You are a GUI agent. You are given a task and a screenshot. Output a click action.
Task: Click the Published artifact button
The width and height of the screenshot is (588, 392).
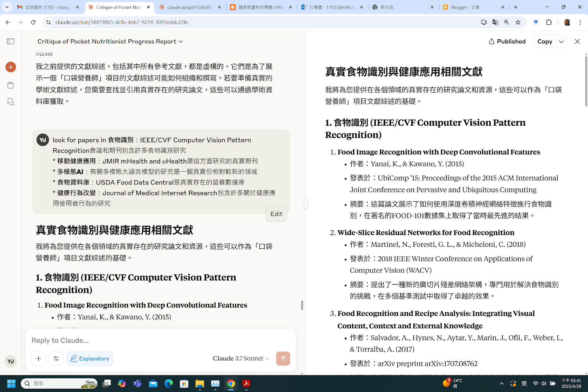click(507, 42)
